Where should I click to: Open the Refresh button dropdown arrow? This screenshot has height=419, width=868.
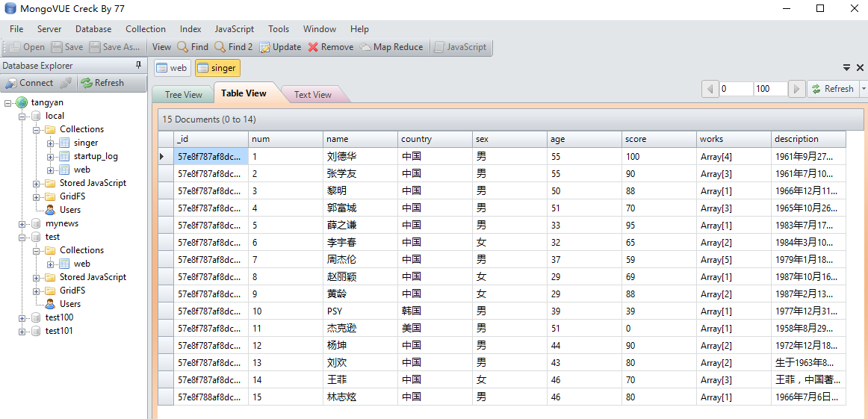864,89
